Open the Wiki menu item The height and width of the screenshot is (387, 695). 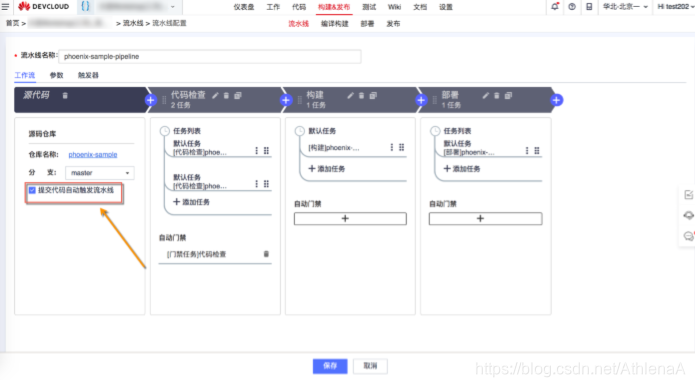click(394, 7)
